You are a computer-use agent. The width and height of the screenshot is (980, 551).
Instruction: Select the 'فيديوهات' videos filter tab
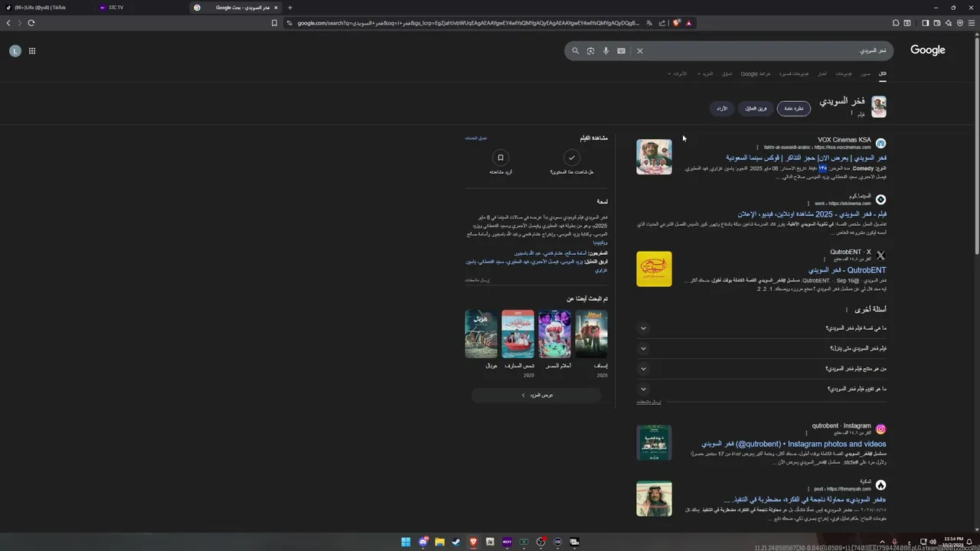843,74
